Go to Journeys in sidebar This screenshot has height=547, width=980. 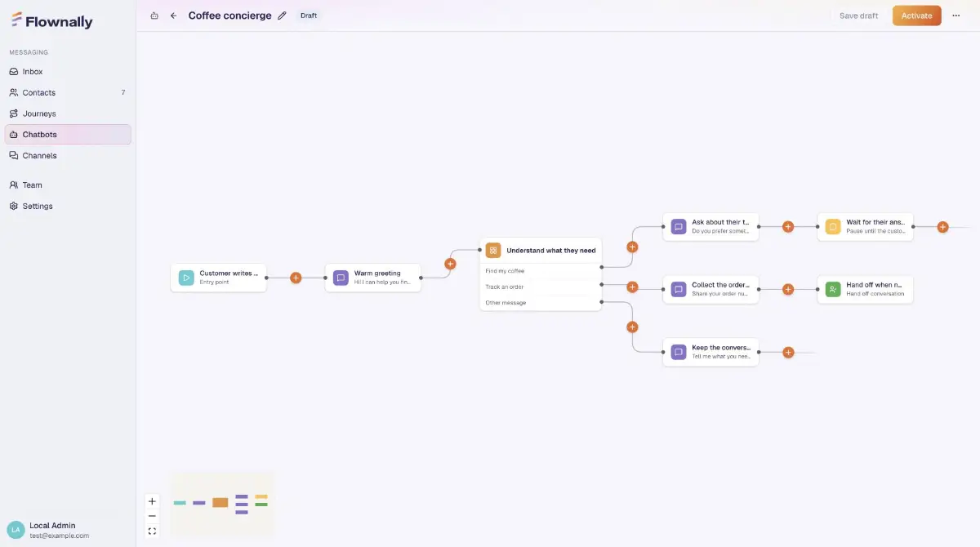(x=68, y=113)
